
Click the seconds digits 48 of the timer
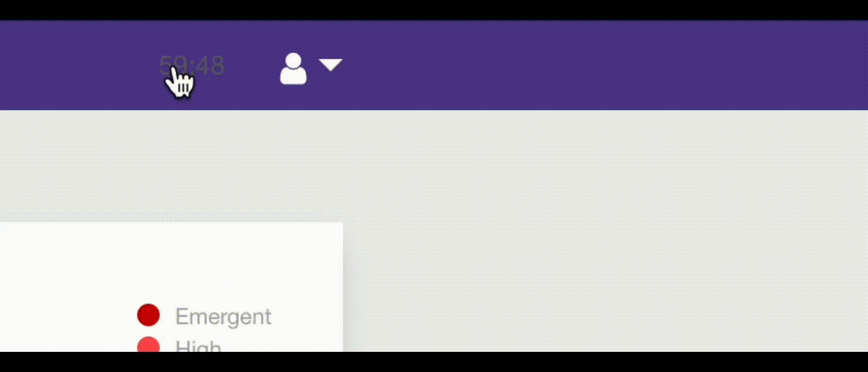point(210,66)
